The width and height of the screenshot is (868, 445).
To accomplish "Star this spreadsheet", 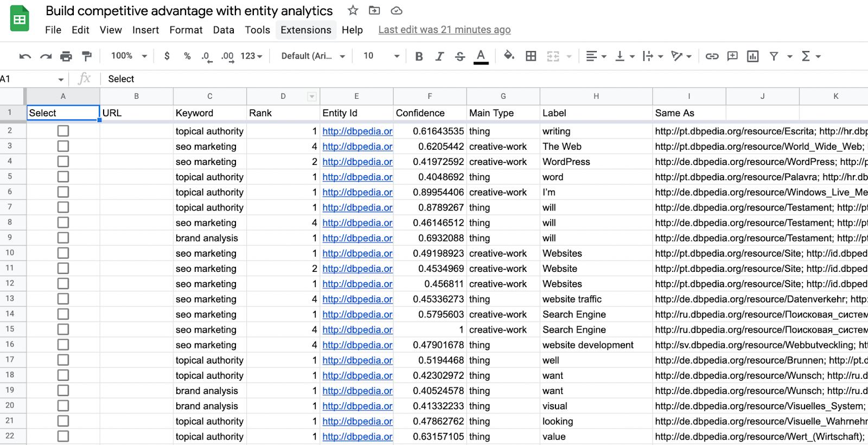I will [x=353, y=10].
